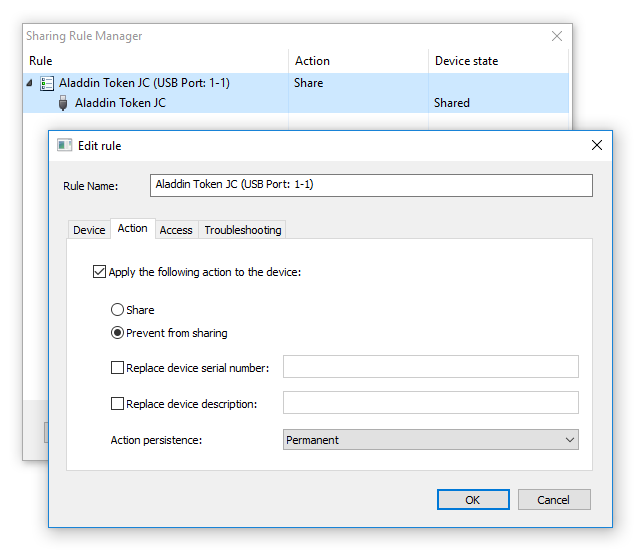Open the Action persistence dropdown
Screen dimensions: 640x555
point(431,440)
